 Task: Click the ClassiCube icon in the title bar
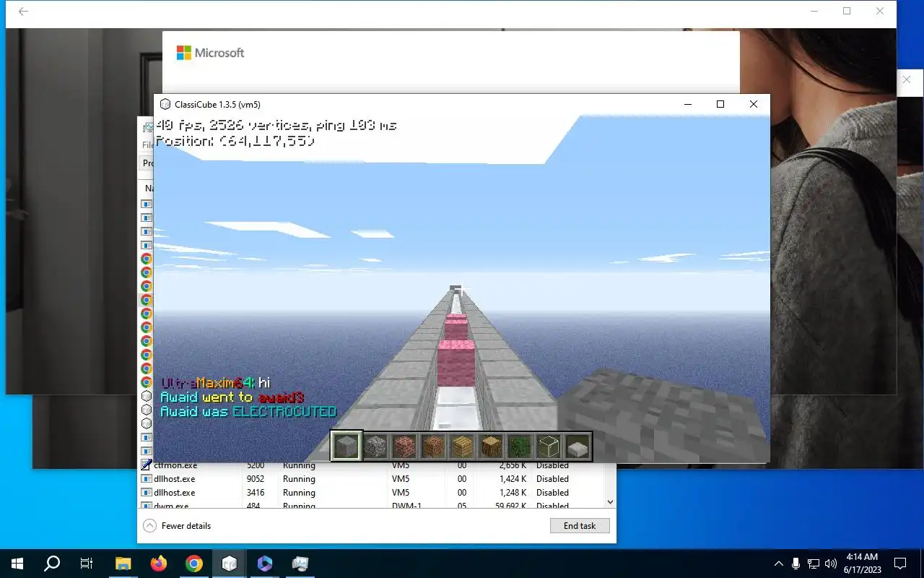[x=165, y=104]
